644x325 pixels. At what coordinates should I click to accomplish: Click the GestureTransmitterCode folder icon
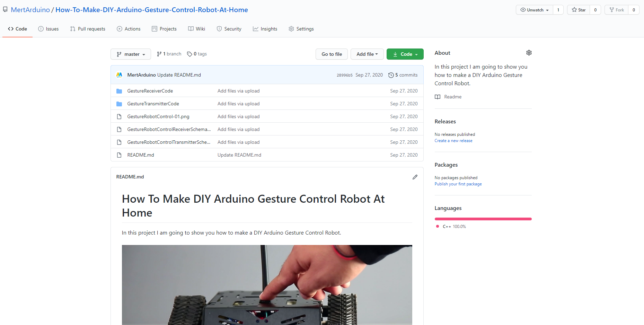pos(119,104)
